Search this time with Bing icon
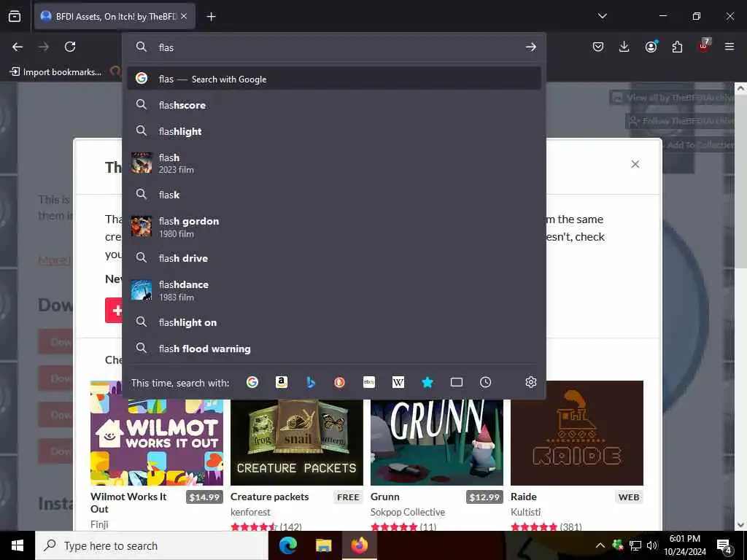 [x=311, y=382]
